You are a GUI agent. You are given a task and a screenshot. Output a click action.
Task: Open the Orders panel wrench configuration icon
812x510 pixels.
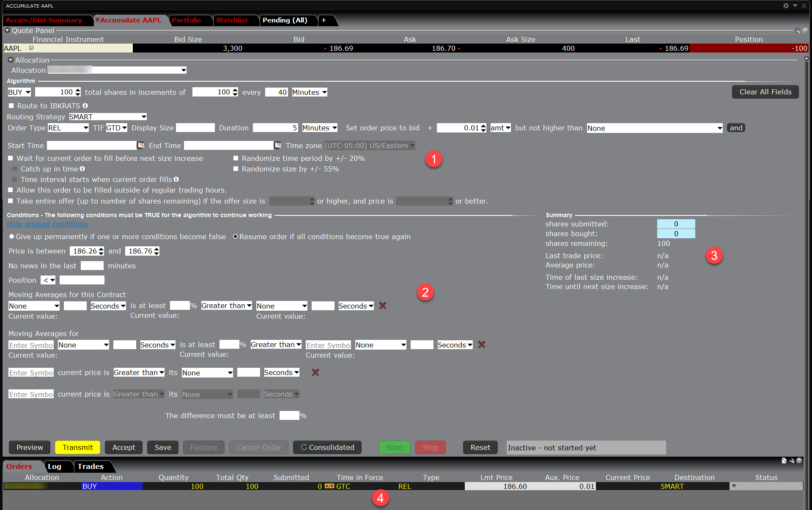coord(792,460)
